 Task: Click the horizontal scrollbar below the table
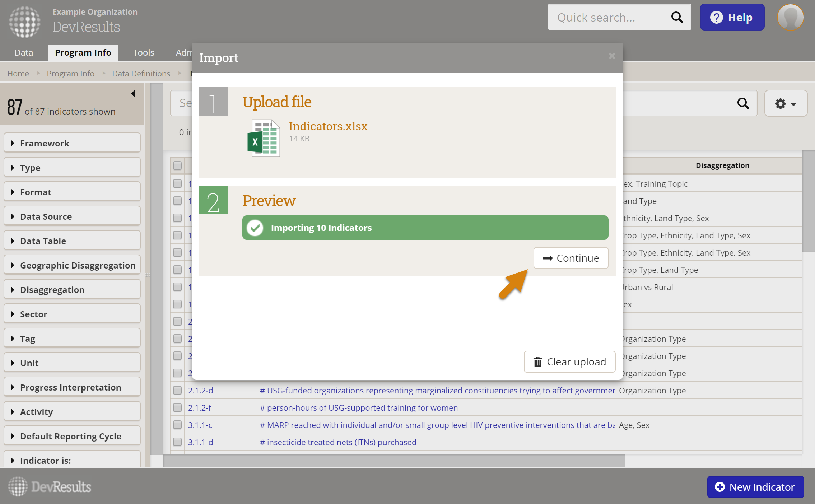[x=394, y=461]
